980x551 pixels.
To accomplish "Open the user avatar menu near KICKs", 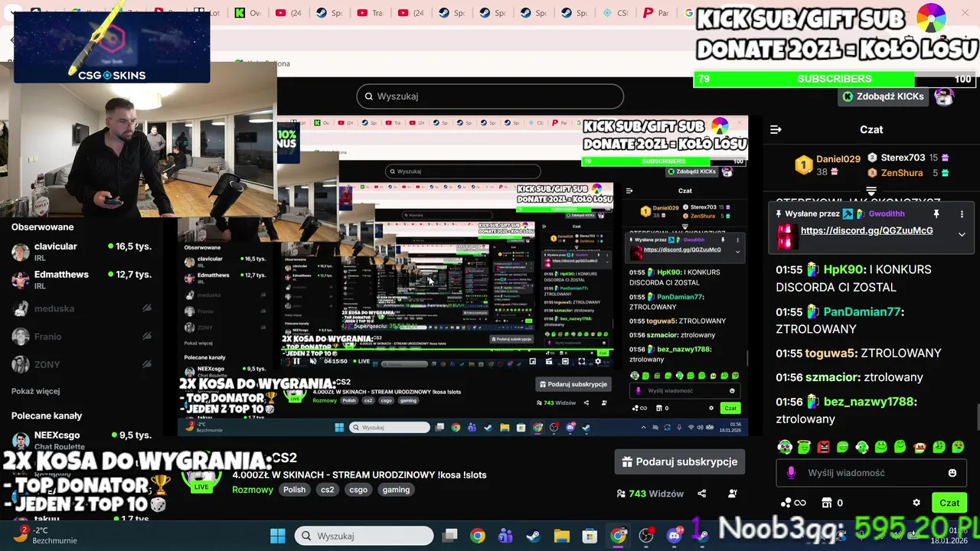I will (944, 96).
